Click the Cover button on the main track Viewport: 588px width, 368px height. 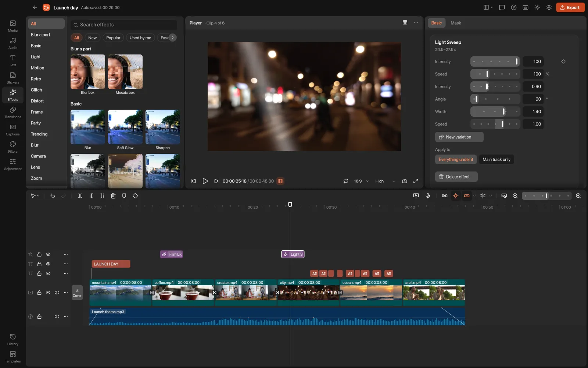77,293
